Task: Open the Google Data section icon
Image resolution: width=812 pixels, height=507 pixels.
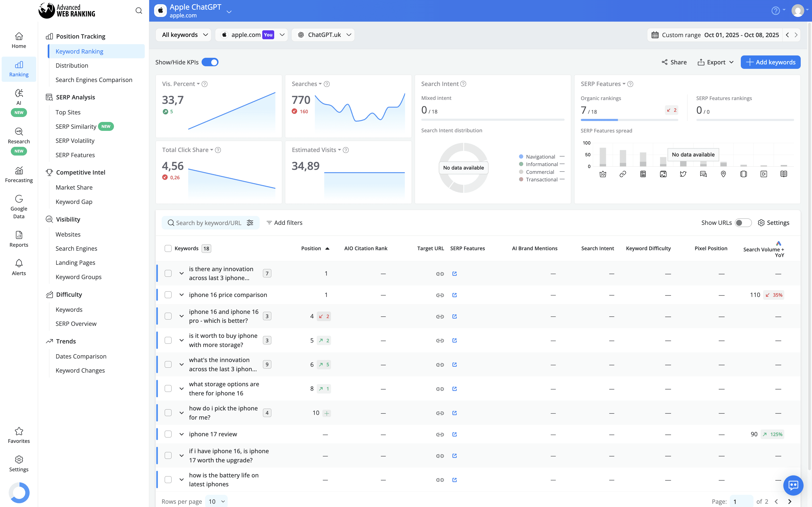Action: (x=19, y=199)
